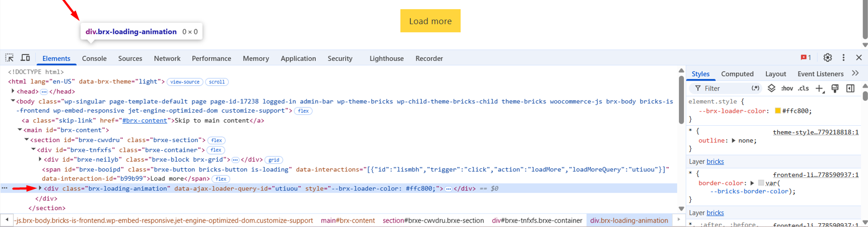The image size is (868, 227).
Task: Open the Application tab
Action: (x=298, y=58)
